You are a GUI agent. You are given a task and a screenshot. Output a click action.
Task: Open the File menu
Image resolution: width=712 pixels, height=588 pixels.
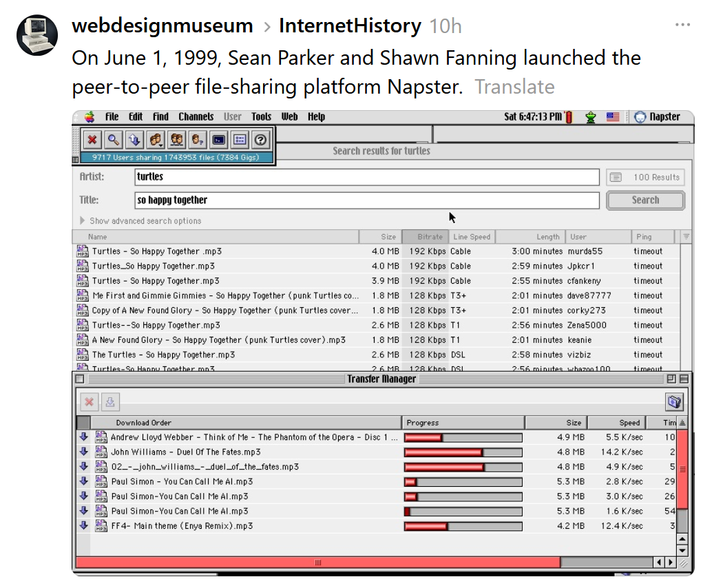(x=112, y=117)
